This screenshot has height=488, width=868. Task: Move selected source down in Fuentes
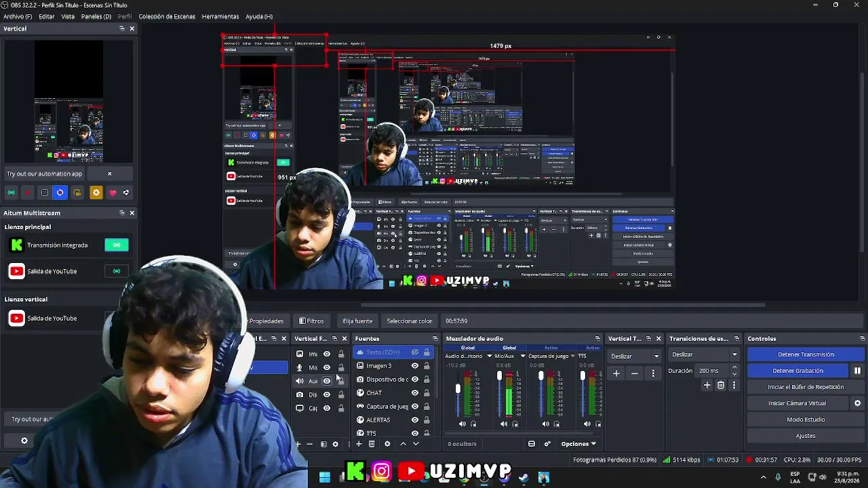[416, 444]
